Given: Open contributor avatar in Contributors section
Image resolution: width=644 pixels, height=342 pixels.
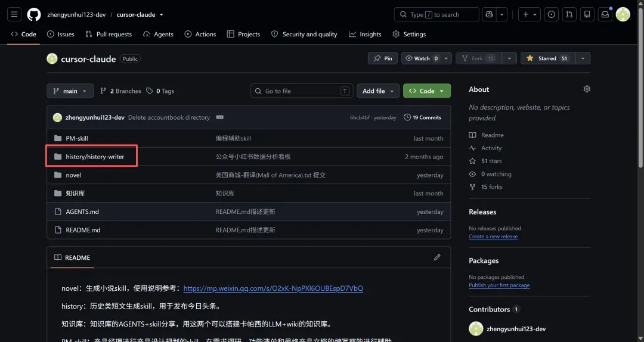Looking at the screenshot, I should click(x=476, y=328).
